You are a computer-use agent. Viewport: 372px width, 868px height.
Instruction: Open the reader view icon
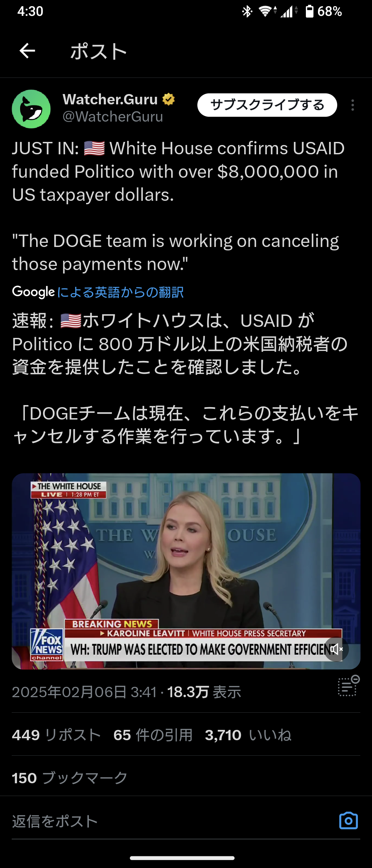pos(349,686)
